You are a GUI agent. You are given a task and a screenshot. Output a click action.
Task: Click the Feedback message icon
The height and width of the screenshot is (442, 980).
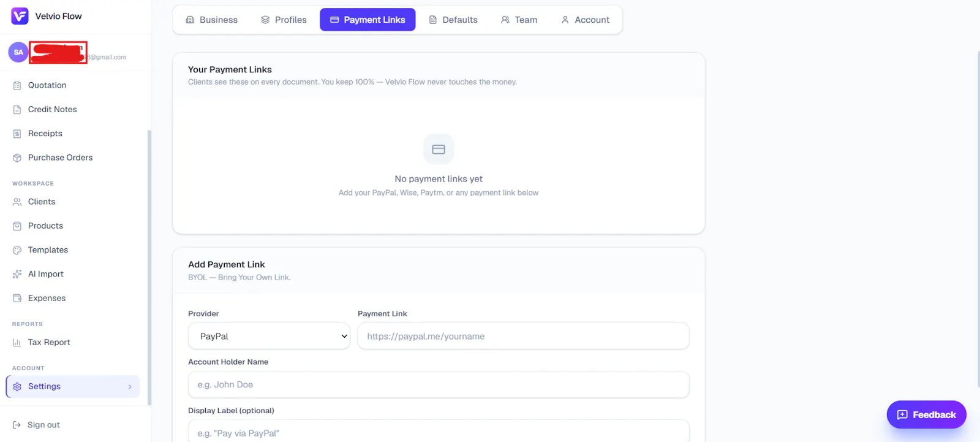pos(902,415)
